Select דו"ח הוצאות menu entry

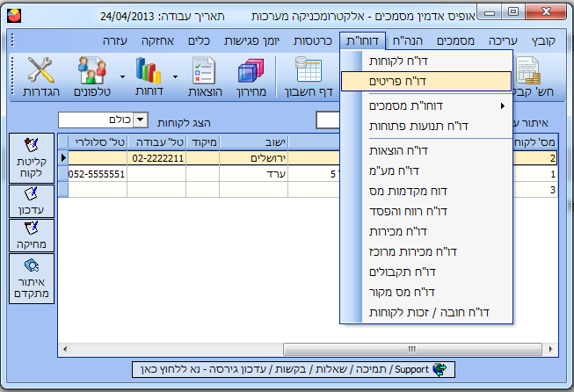426,151
